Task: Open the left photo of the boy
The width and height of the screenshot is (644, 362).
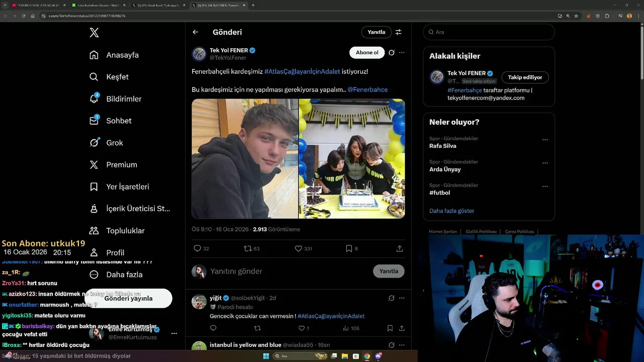Action: click(245, 158)
